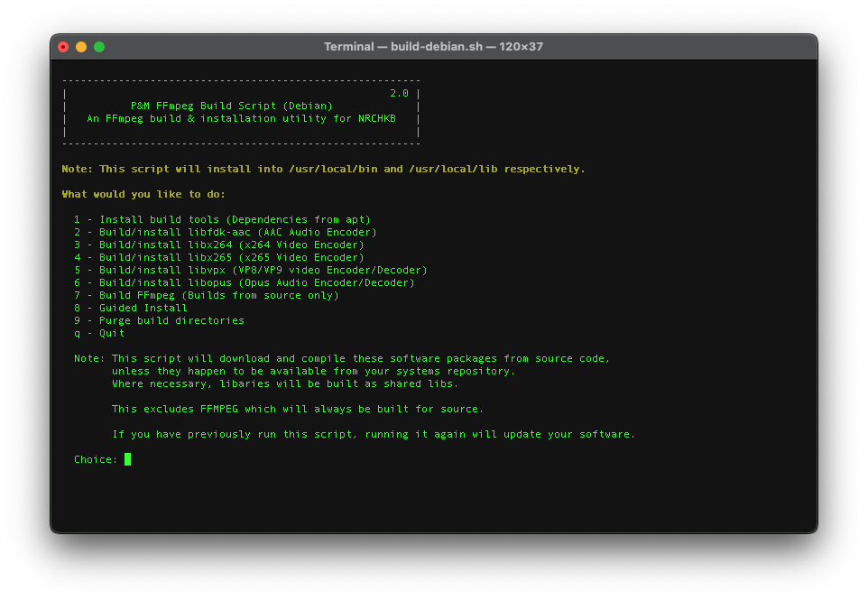Select line '2 - Build/install libfdk-aac'
The height and width of the screenshot is (600, 868).
[226, 233]
